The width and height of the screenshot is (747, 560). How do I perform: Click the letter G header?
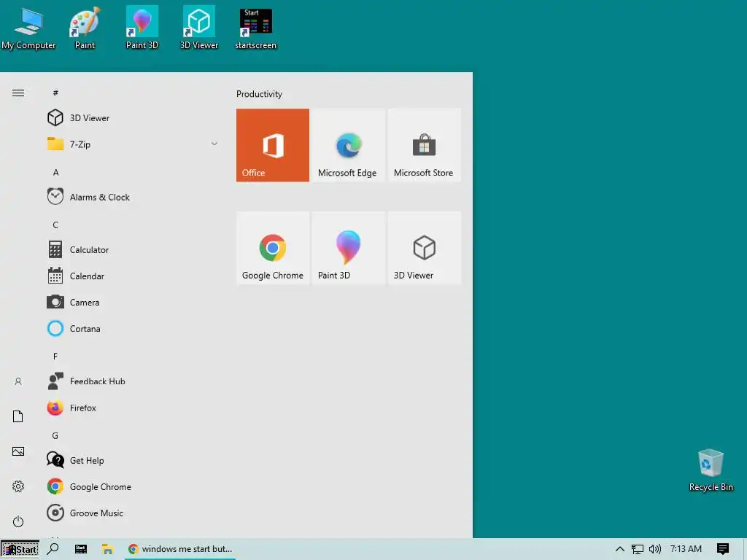click(55, 436)
